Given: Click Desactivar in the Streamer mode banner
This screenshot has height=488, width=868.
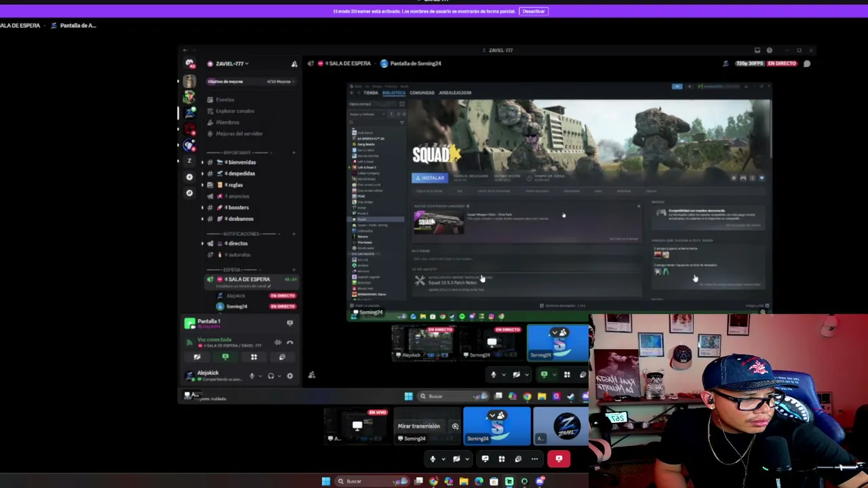Looking at the screenshot, I should (x=534, y=11).
